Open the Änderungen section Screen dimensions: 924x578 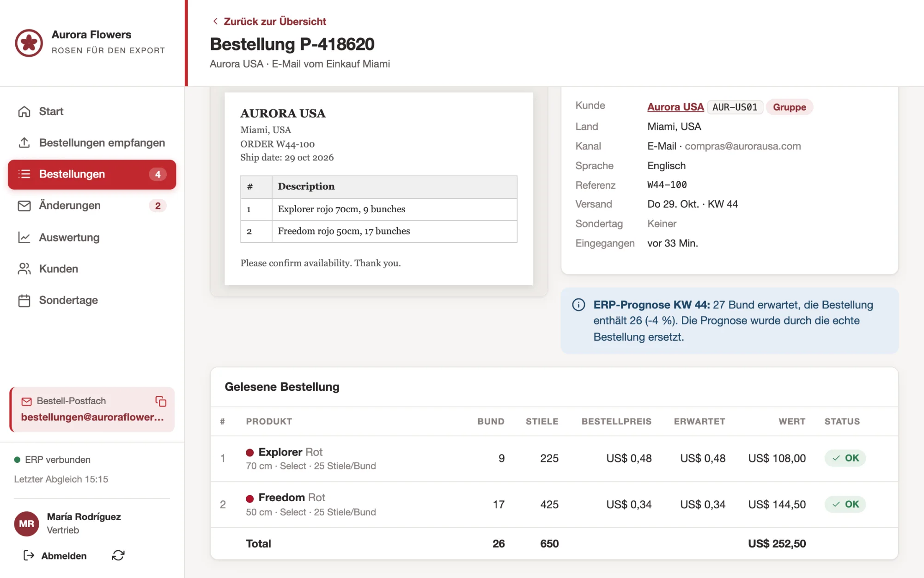pyautogui.click(x=92, y=206)
